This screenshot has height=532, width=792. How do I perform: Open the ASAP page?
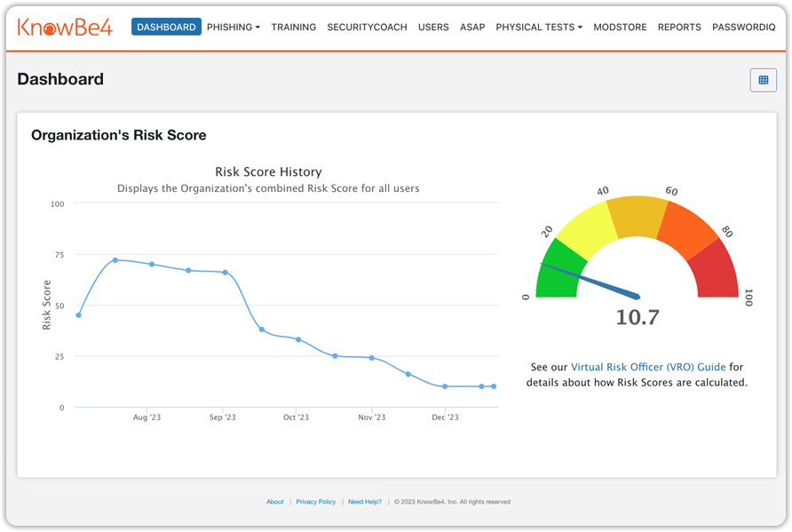pos(472,28)
